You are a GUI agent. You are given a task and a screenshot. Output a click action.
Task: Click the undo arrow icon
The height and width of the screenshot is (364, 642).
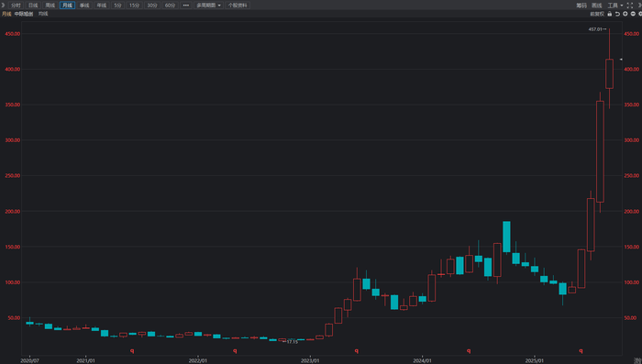click(617, 14)
